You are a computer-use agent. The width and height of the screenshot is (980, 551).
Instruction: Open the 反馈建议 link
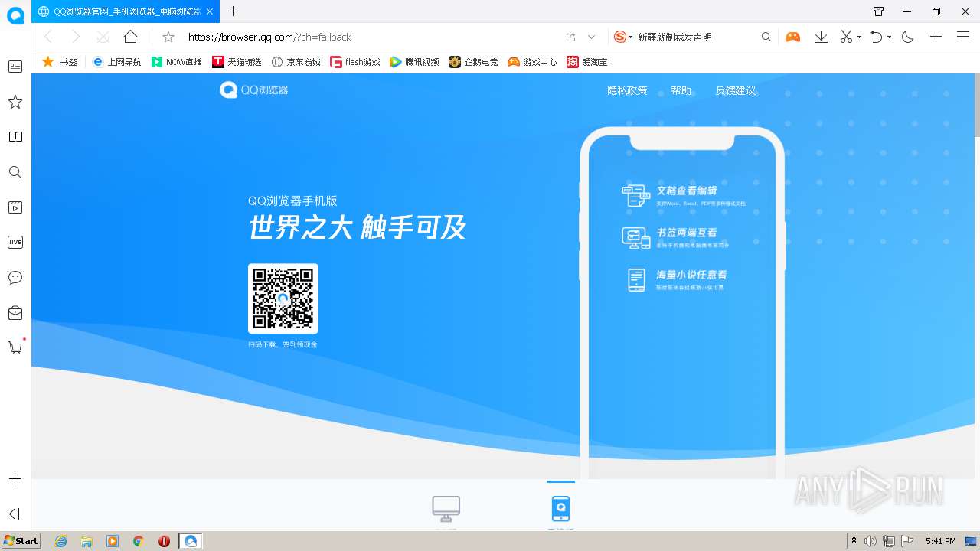pyautogui.click(x=736, y=90)
